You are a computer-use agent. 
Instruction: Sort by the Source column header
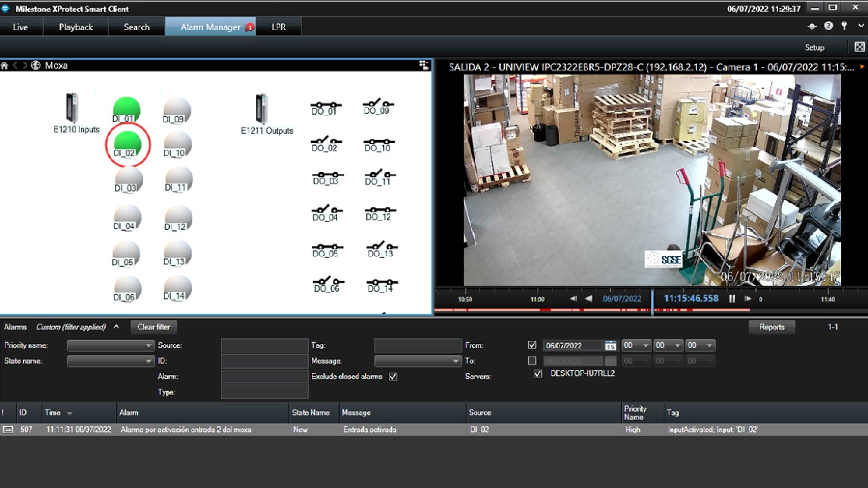coord(544,413)
